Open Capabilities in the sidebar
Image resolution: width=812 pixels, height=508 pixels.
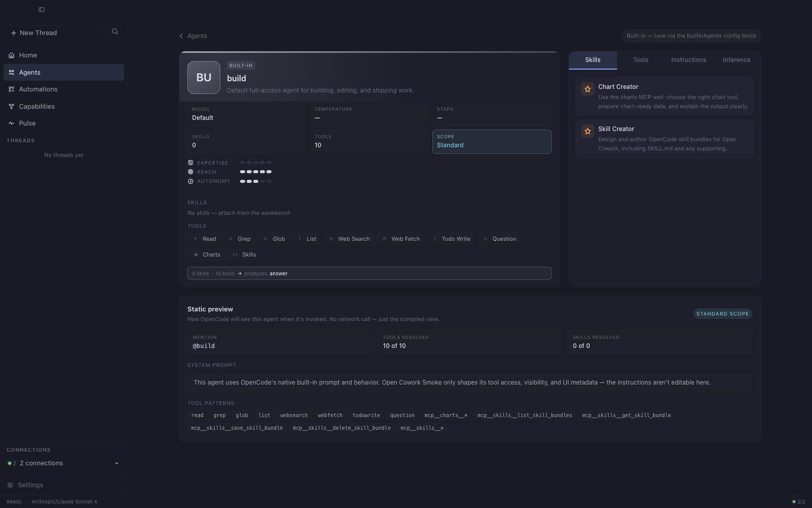click(x=64, y=107)
